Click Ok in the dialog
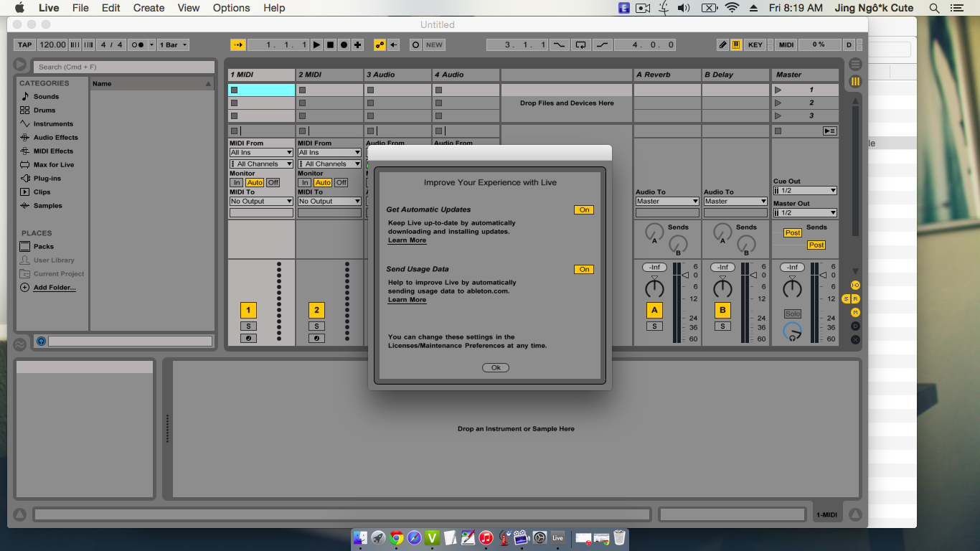The height and width of the screenshot is (551, 980). coord(496,367)
